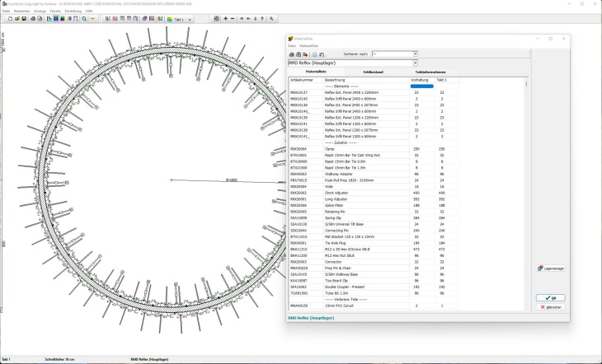The width and height of the screenshot is (602, 364).
Task: Click the blue bar under Vorhaltung header
Action: pos(421,86)
